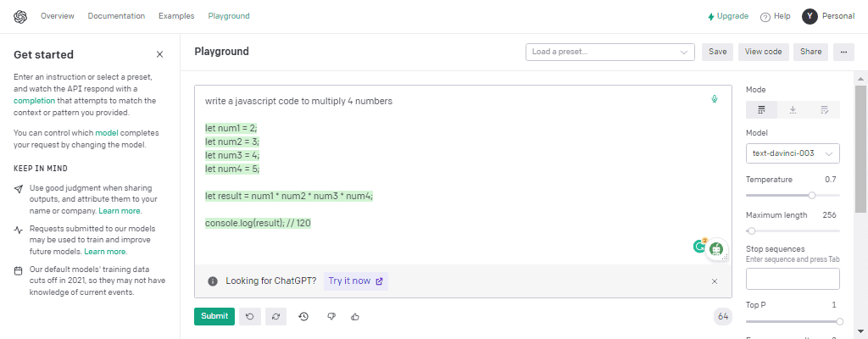Screen dimensions: 868x339
Task: Click the View code button
Action: [764, 52]
